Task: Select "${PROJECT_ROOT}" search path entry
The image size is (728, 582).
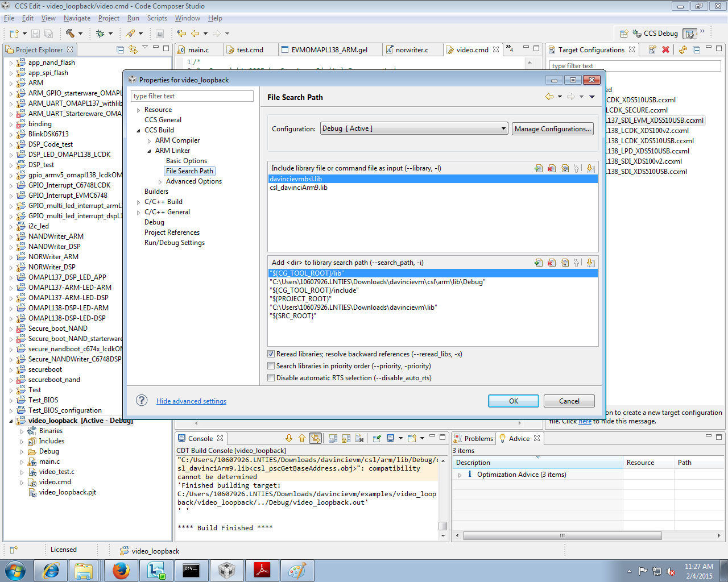Action: [300, 299]
